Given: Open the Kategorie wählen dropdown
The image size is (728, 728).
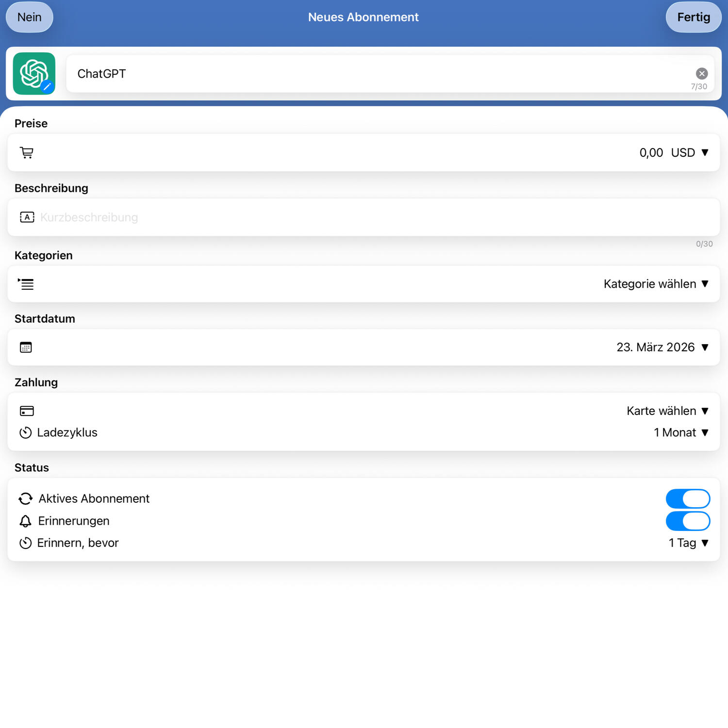Looking at the screenshot, I should click(655, 284).
